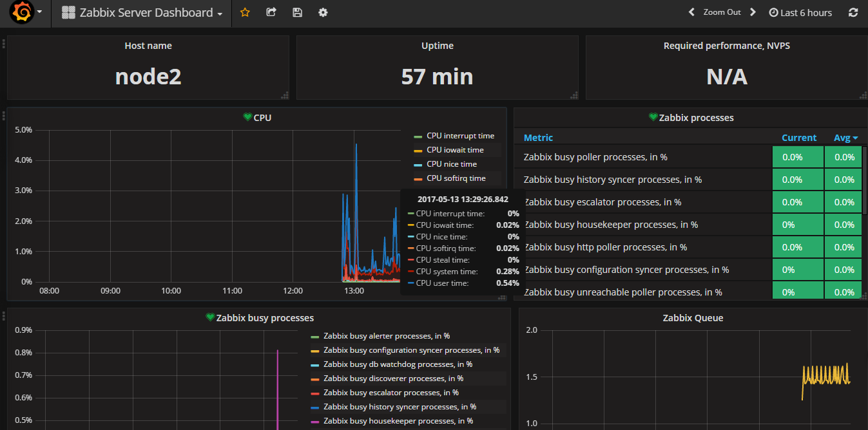Click the Uptime panel title
The height and width of the screenshot is (430, 868).
coord(438,46)
